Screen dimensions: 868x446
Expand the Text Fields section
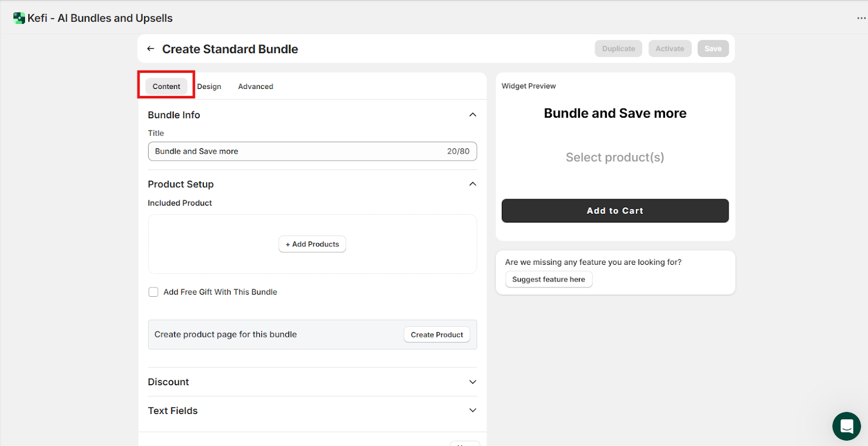tap(473, 410)
